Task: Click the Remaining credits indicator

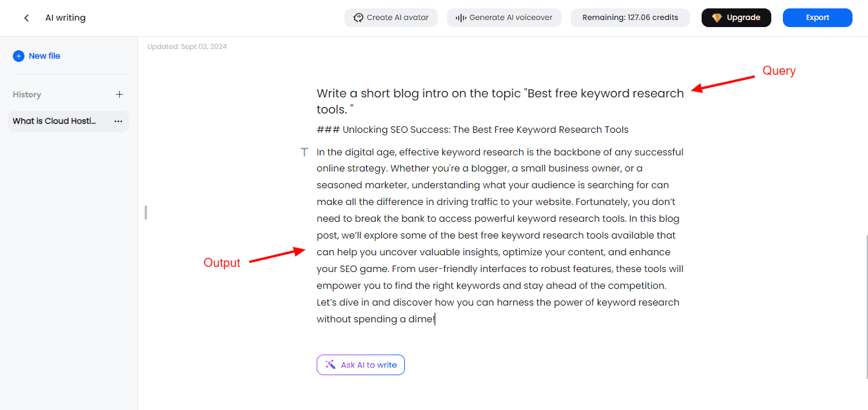Action: click(630, 17)
